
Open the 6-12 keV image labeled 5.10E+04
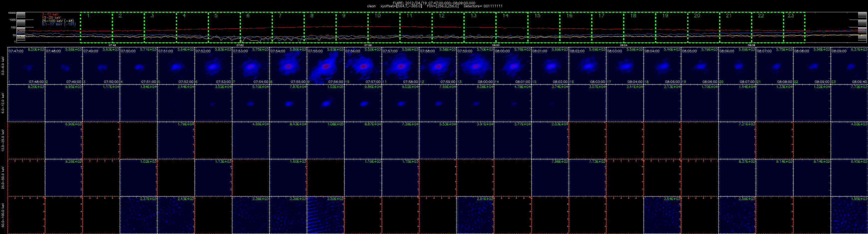click(x=250, y=103)
